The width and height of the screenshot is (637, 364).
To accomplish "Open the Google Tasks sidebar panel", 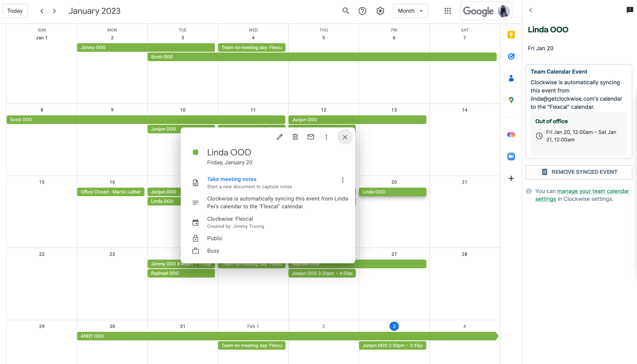I will coord(511,56).
